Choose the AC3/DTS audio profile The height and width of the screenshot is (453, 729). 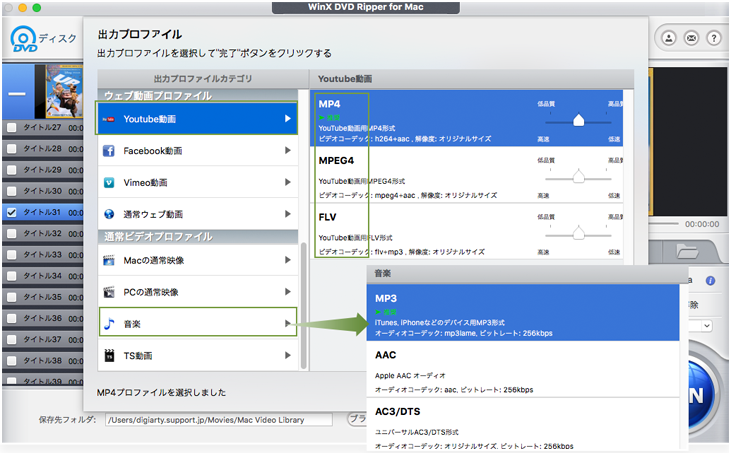pyautogui.click(x=523, y=424)
